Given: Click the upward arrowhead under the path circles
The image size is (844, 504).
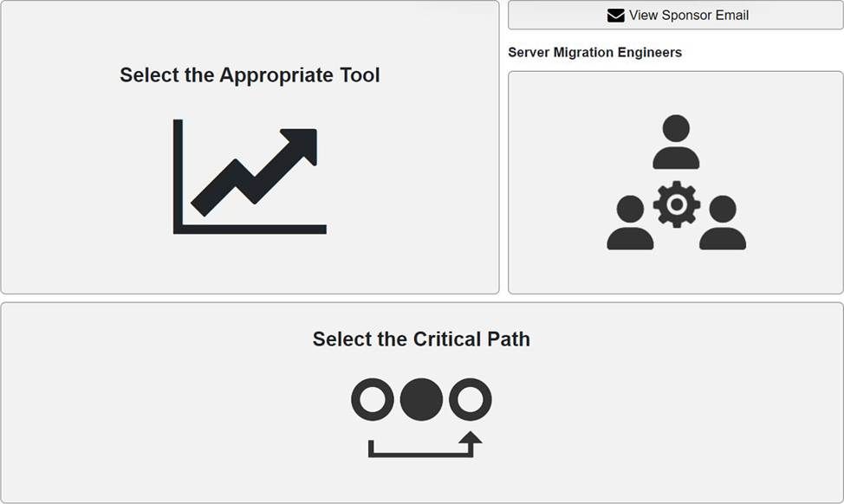Looking at the screenshot, I should (x=471, y=438).
